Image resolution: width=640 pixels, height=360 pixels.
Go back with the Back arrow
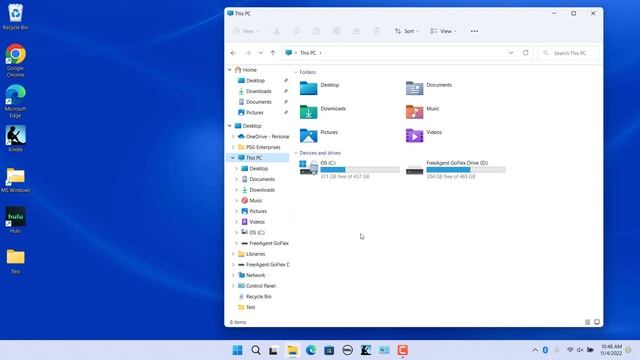(233, 53)
